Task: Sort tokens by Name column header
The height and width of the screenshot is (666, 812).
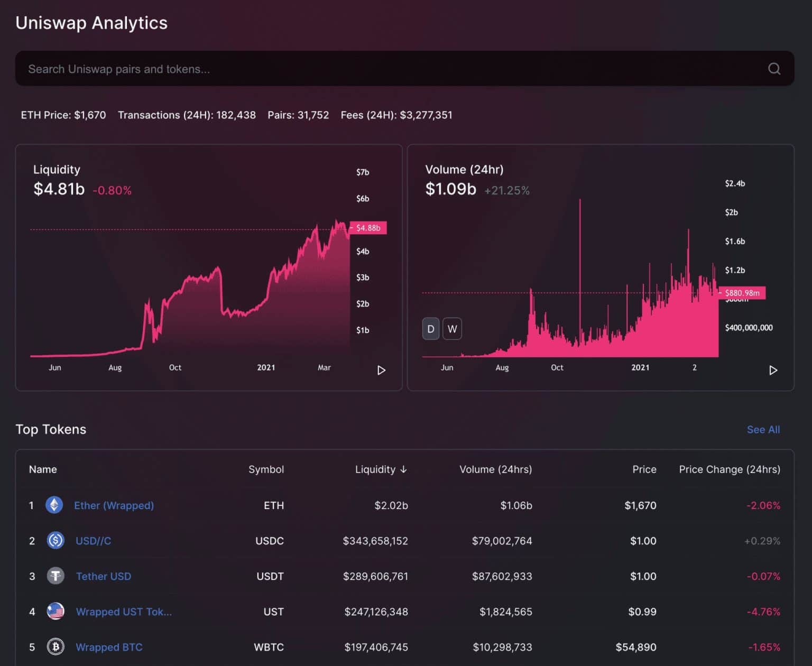Action: 43,469
